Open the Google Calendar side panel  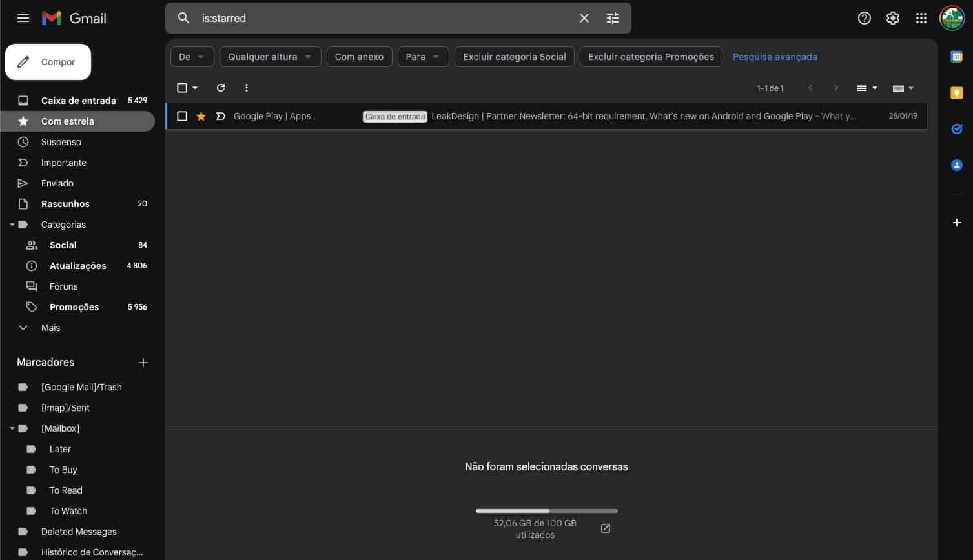point(957,57)
